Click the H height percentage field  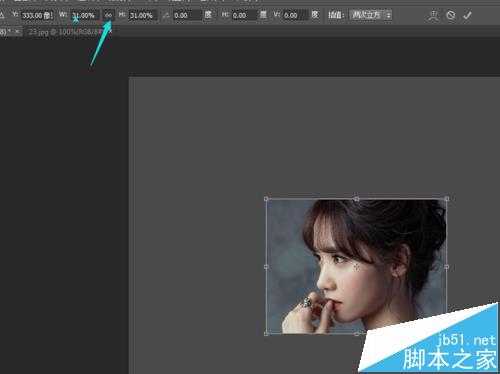point(142,16)
